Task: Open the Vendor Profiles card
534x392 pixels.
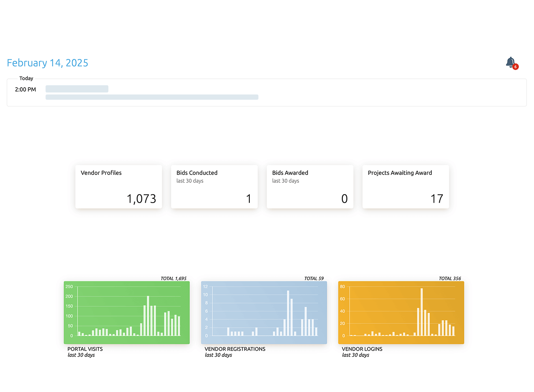Action: 119,186
